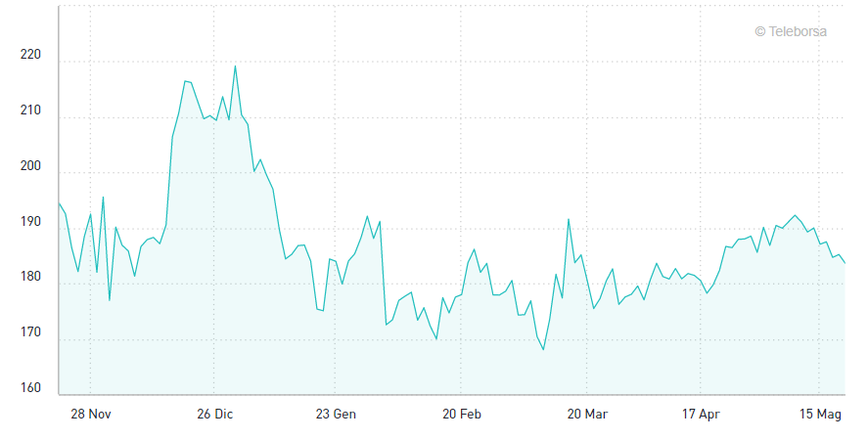Click the 180 value on the y-axis
This screenshot has height=440, width=868.
[30, 279]
